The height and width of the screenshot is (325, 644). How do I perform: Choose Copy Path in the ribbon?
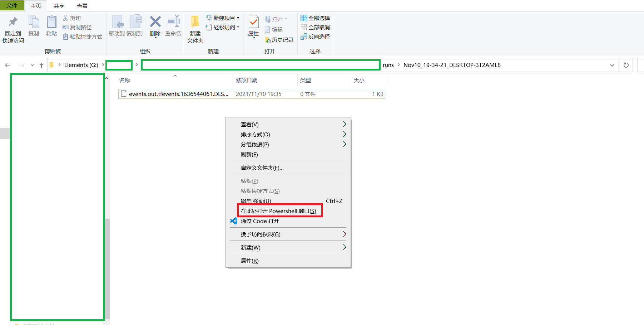pyautogui.click(x=77, y=27)
